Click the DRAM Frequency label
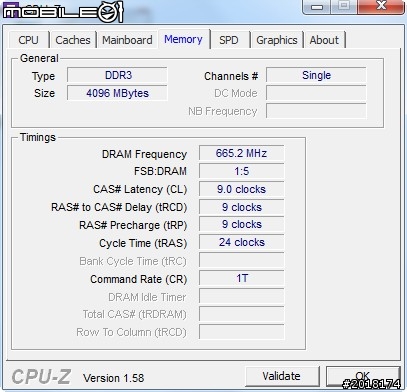 pos(144,154)
